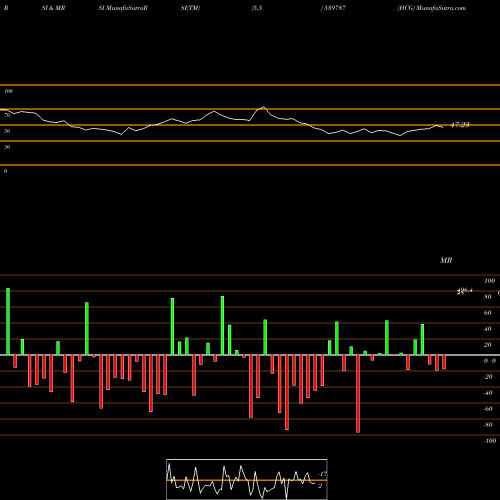Click the SI(TM) header label
500x500 pixels.
(x=190, y=8)
